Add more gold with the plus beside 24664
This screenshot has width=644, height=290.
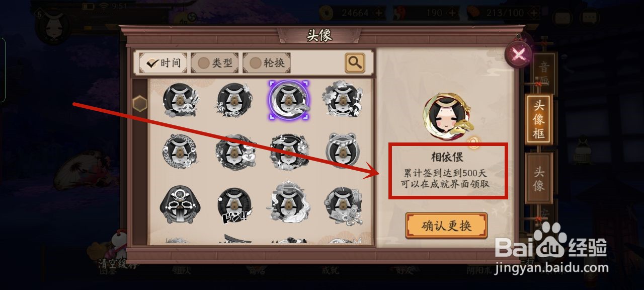(x=379, y=13)
